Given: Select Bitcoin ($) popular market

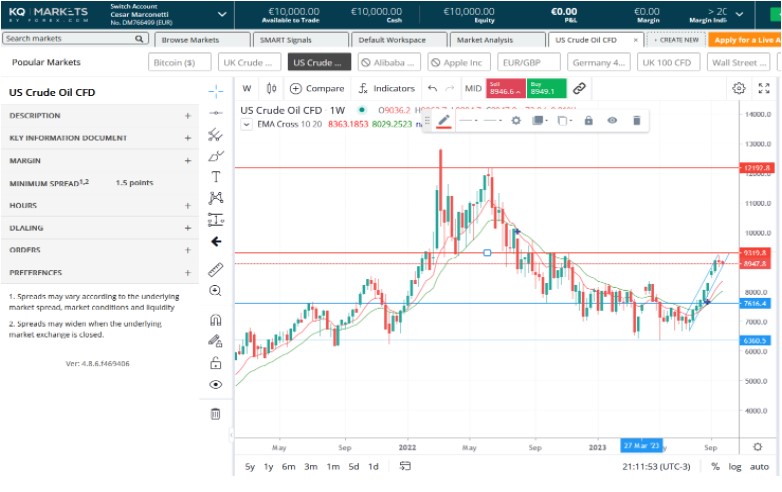Looking at the screenshot, I should 180,62.
